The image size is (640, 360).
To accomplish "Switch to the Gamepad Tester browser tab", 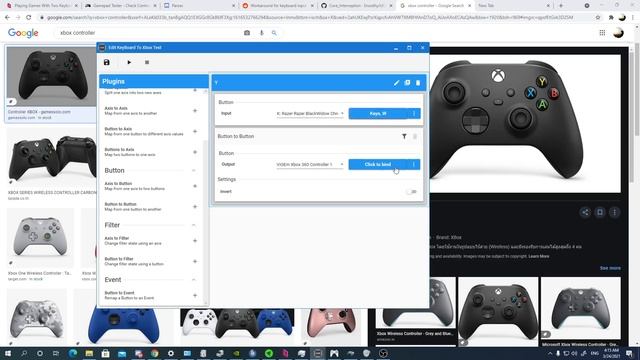I will (120, 6).
